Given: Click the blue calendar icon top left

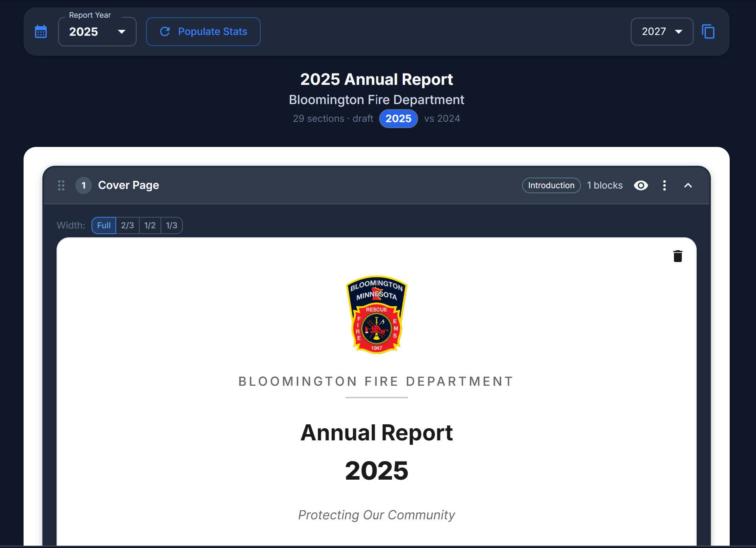Looking at the screenshot, I should (x=41, y=31).
